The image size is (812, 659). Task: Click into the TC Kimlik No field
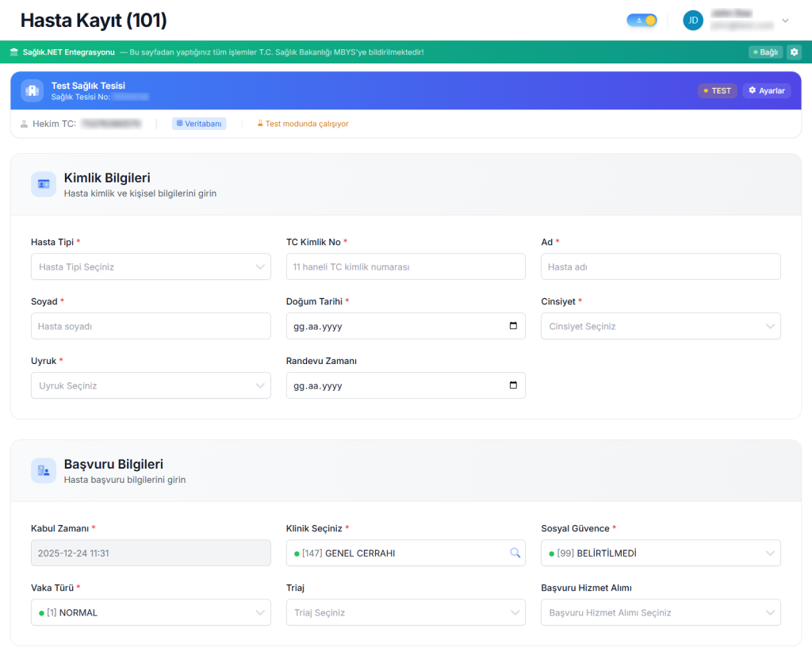[405, 266]
